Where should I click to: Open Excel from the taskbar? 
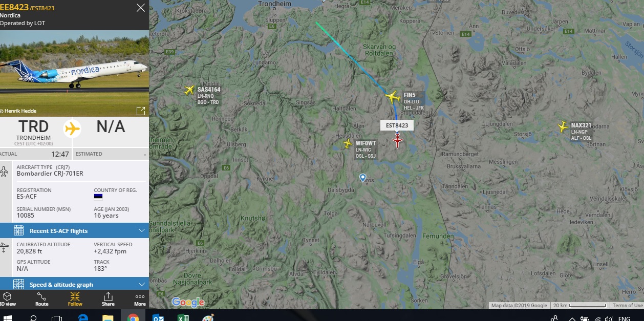pos(182,317)
